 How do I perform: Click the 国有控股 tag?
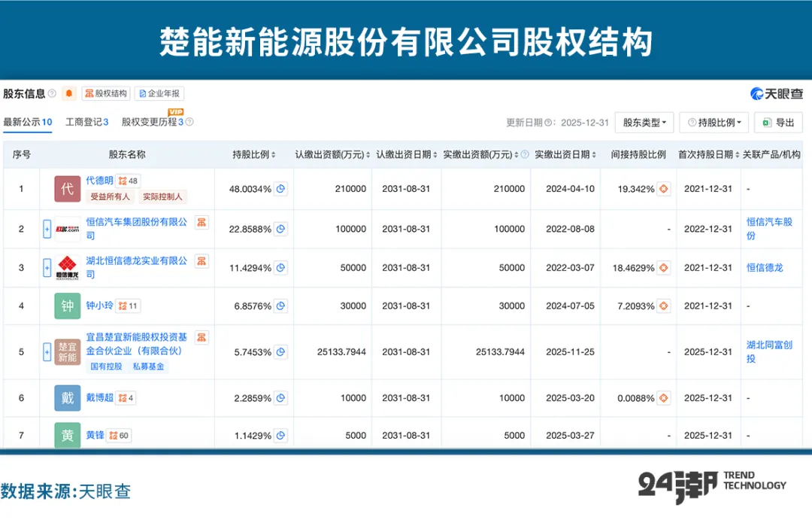coord(106,366)
